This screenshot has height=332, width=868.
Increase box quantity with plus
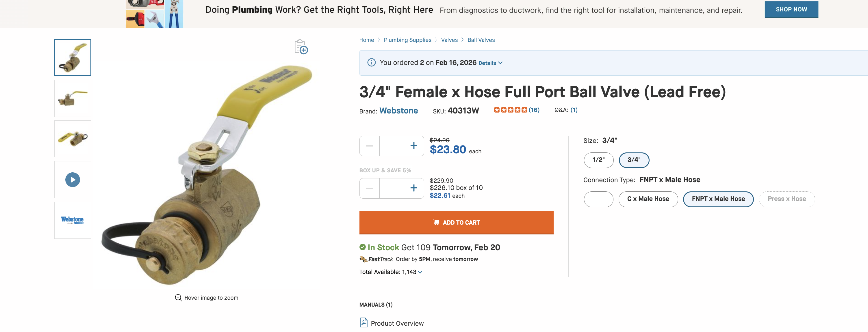(x=414, y=188)
